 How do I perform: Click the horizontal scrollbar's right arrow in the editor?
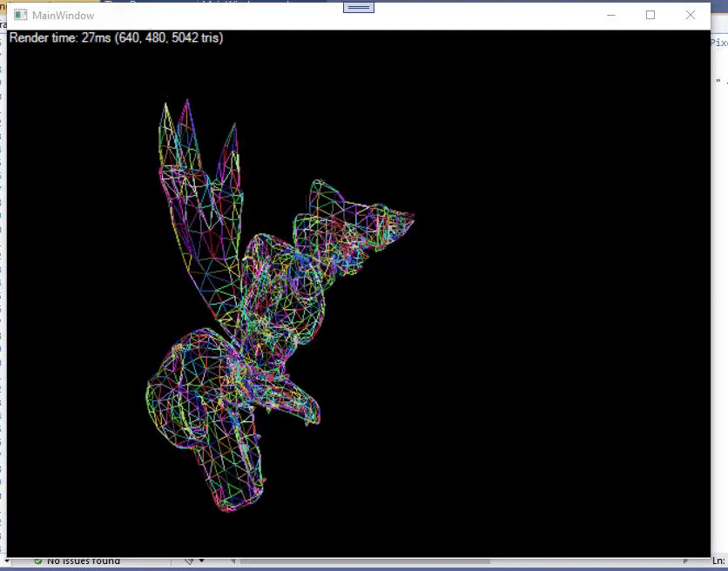[685, 561]
